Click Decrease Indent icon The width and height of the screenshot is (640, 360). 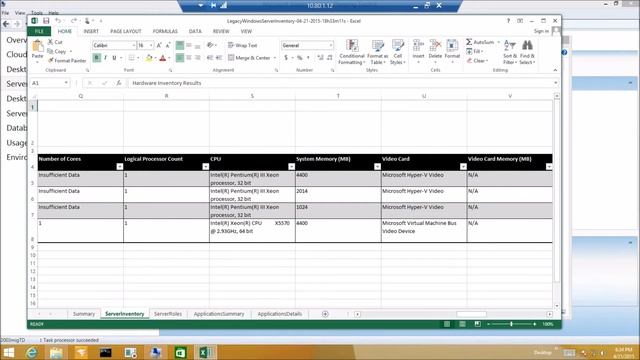pos(210,58)
